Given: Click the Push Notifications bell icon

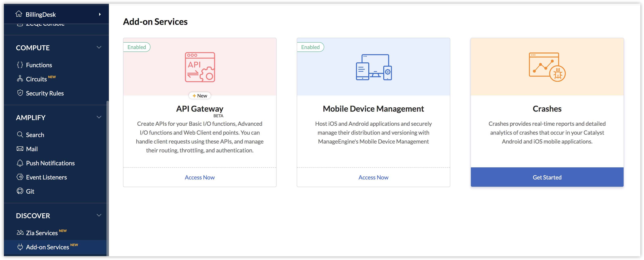Looking at the screenshot, I should coord(20,163).
